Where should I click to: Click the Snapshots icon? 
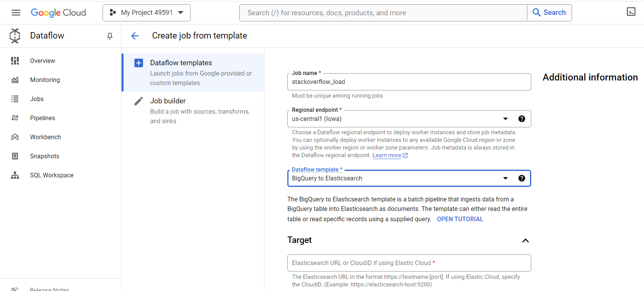tap(15, 156)
